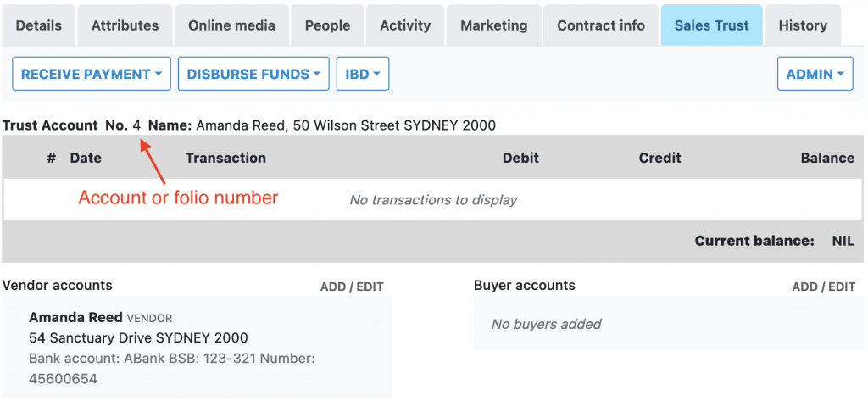Switch to the Attributes tab
This screenshot has height=401, width=868.
(125, 25)
